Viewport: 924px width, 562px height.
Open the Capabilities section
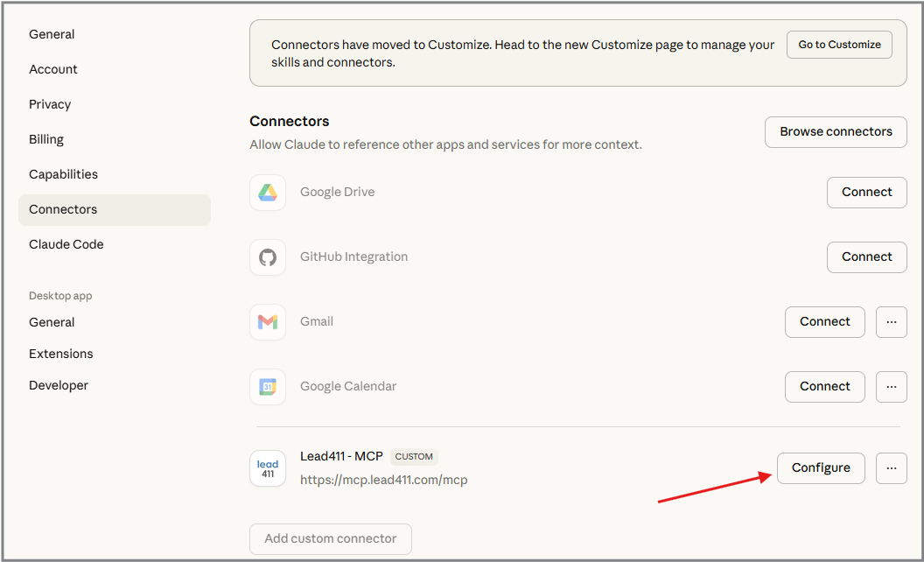(63, 174)
